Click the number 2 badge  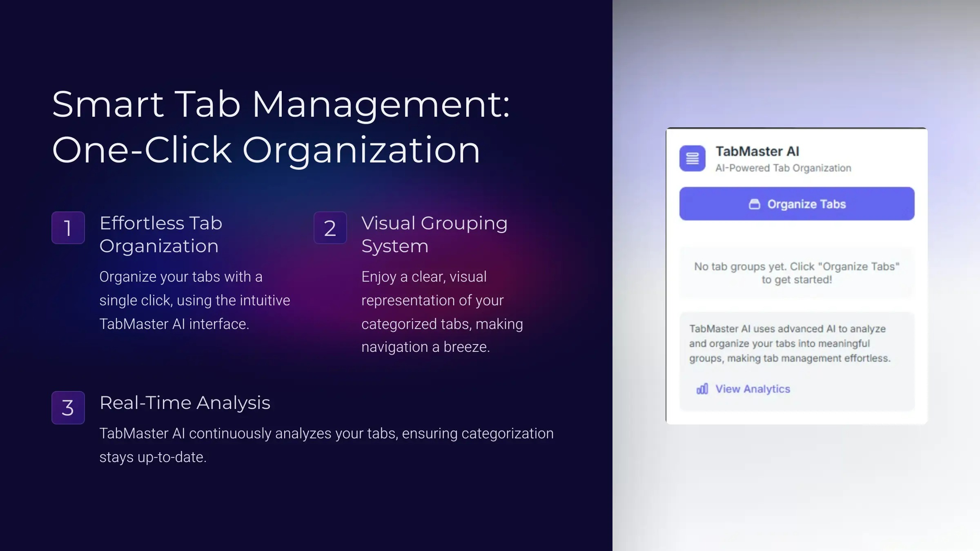[x=330, y=228]
